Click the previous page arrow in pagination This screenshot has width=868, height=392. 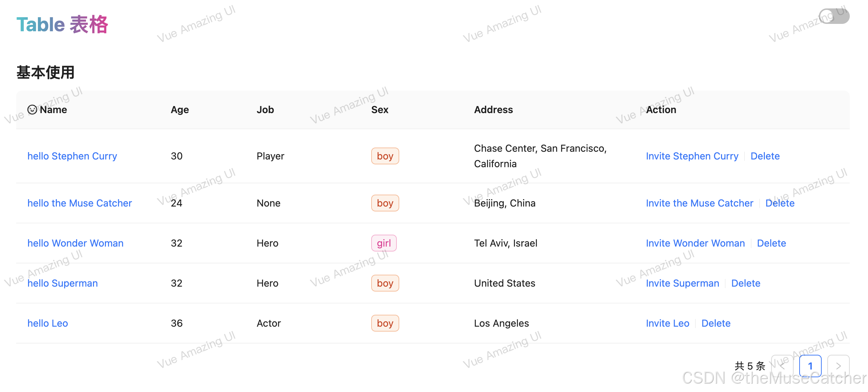782,366
